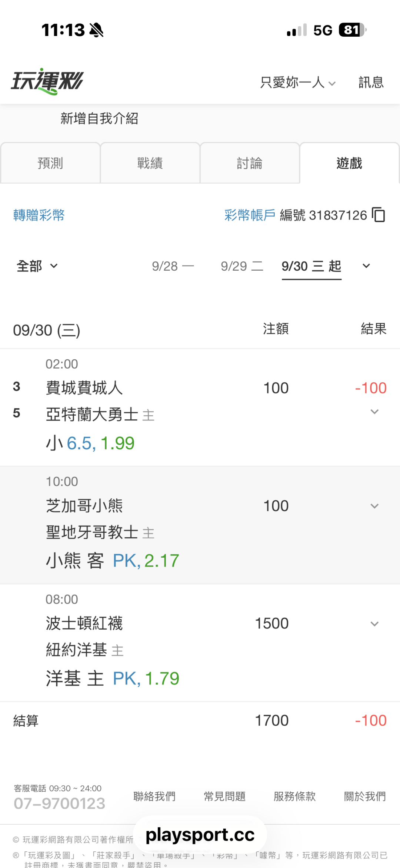Click the 轉贈彩幣 link

point(39,215)
